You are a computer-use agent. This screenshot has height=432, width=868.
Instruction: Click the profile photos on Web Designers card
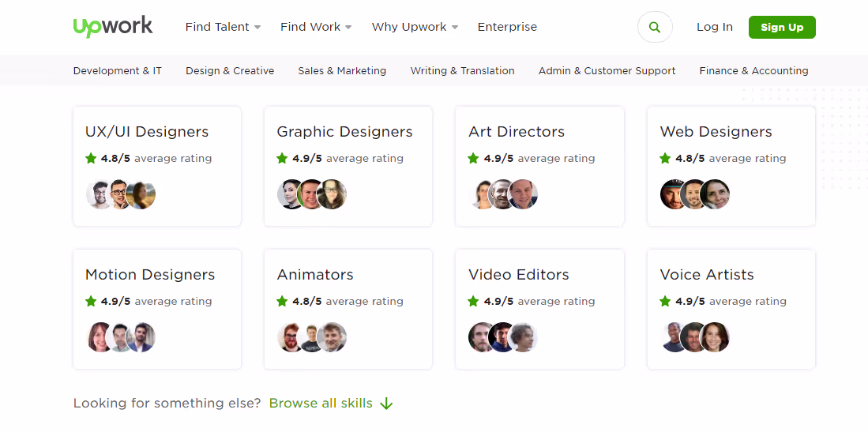(695, 194)
